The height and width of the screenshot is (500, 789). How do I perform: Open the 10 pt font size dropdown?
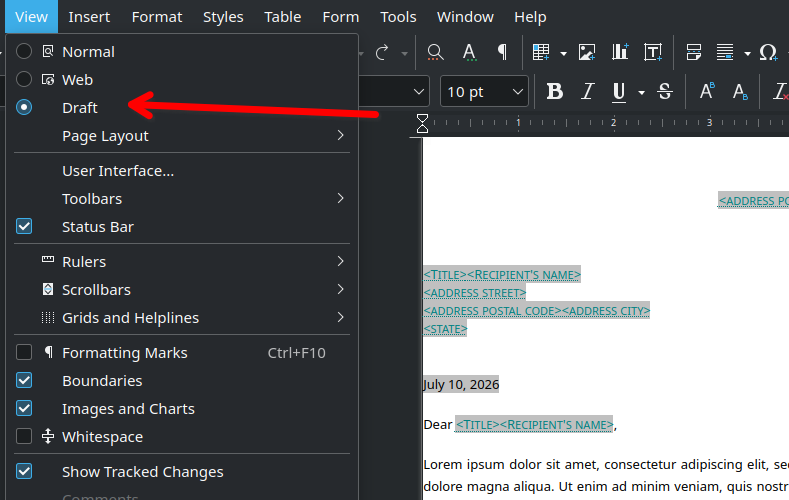coord(517,92)
